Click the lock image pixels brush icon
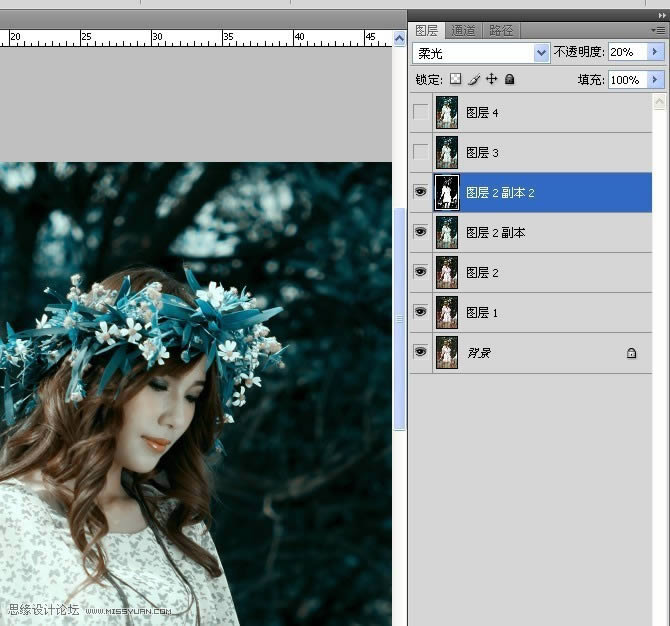 coord(474,79)
